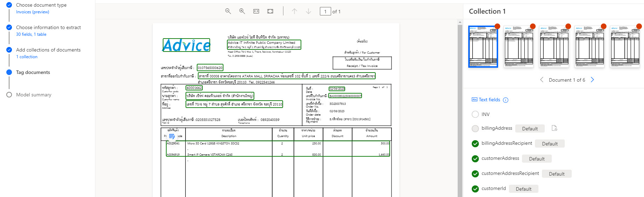The width and height of the screenshot is (644, 197).
Task: Open Default dropdown for billingAddressRecipient
Action: (x=550, y=144)
